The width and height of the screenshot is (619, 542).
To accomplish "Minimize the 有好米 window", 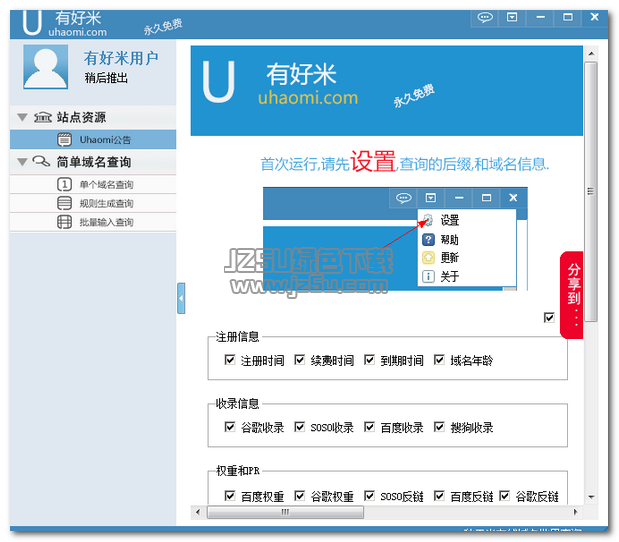I will (540, 17).
